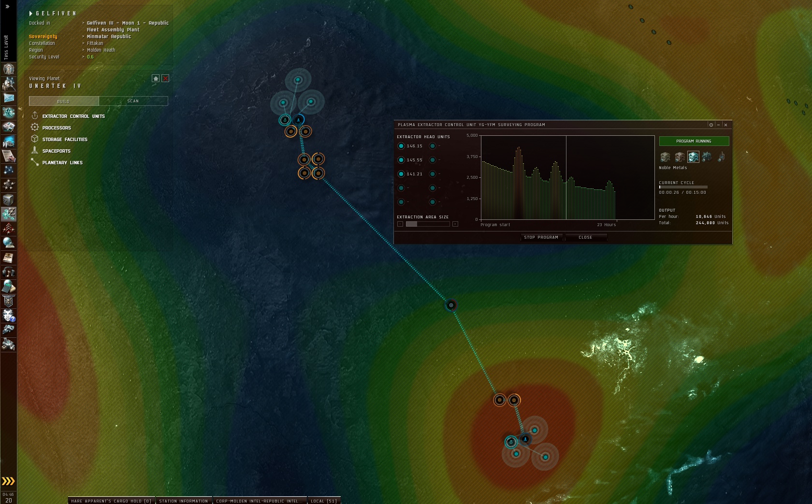The height and width of the screenshot is (504, 812).
Task: Open the highlighted Wallet ISK icon
Action: click(x=8, y=214)
